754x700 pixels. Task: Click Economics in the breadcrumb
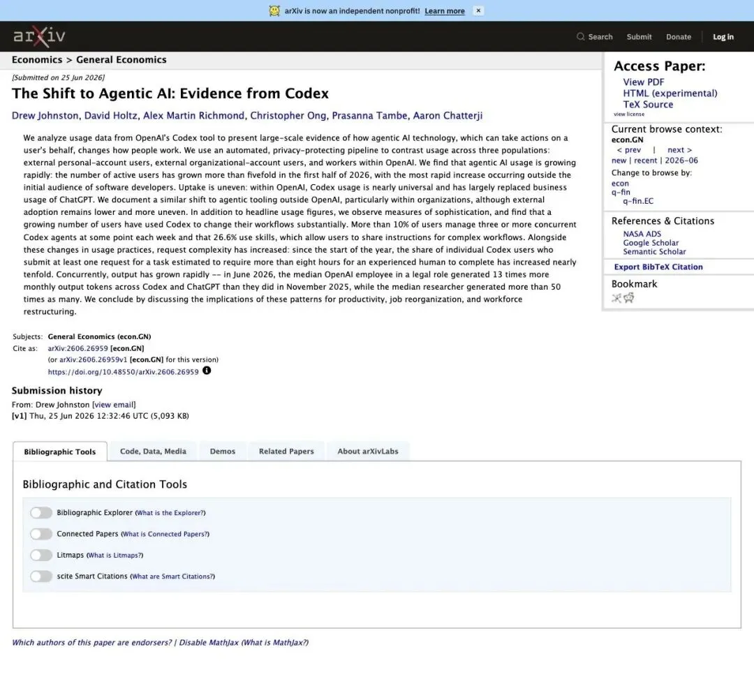37,60
